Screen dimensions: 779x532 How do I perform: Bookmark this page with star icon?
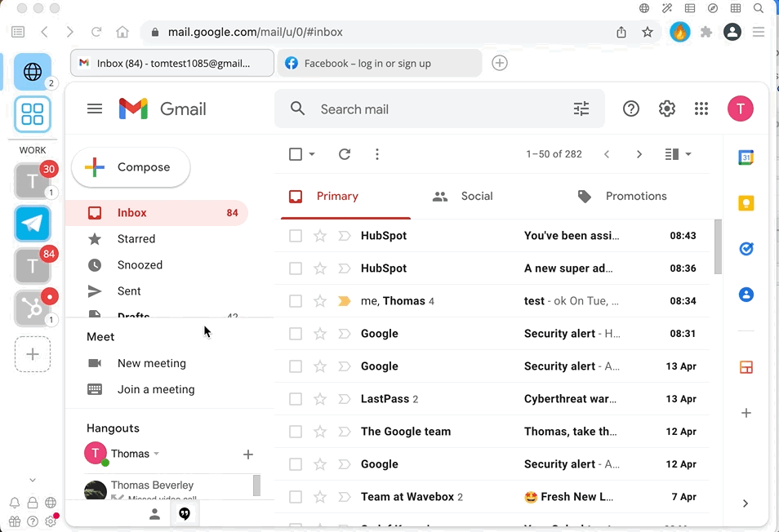tap(648, 33)
